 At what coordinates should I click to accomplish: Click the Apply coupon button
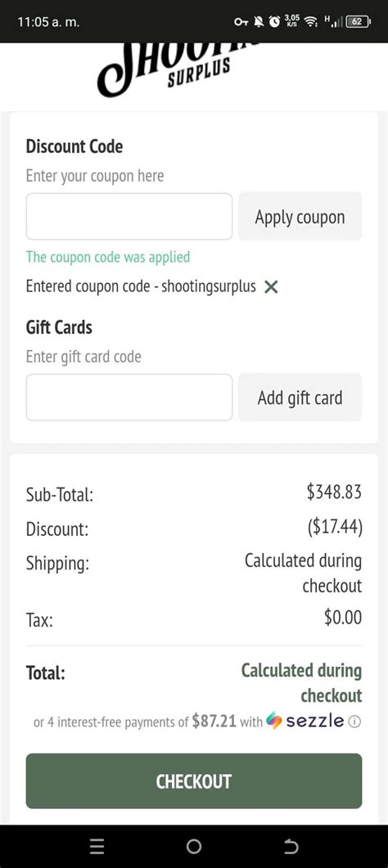click(x=300, y=217)
